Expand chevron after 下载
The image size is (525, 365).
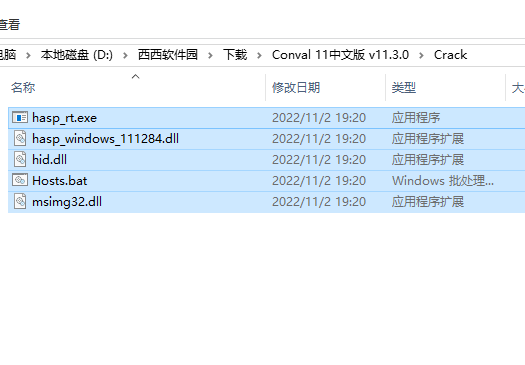coord(259,55)
